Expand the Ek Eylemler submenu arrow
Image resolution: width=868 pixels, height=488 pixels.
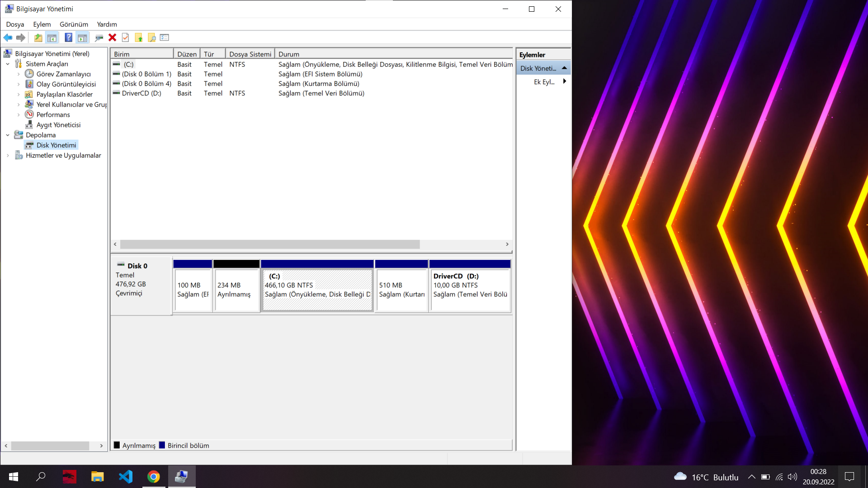point(564,81)
